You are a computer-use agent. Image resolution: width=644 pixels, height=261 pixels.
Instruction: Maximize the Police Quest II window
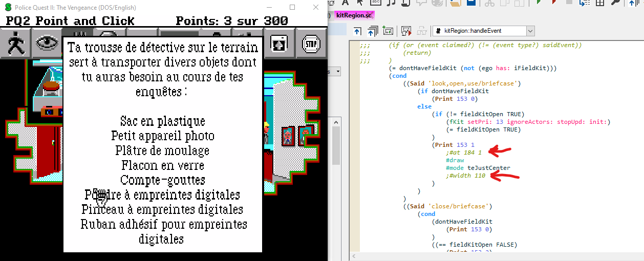(292, 7)
